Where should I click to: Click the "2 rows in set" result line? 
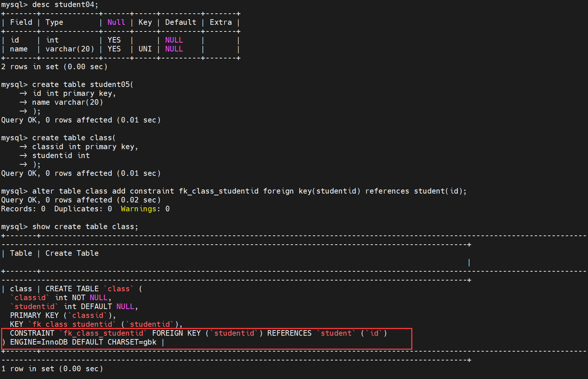coord(54,67)
